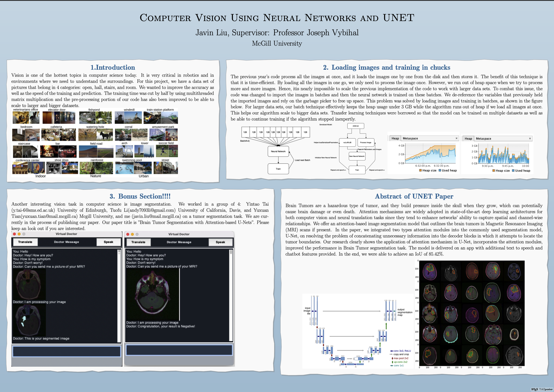The height and width of the screenshot is (392, 554).
Task: Click the 'veterinarians office' scene thumbnail
Action: [x=26, y=118]
